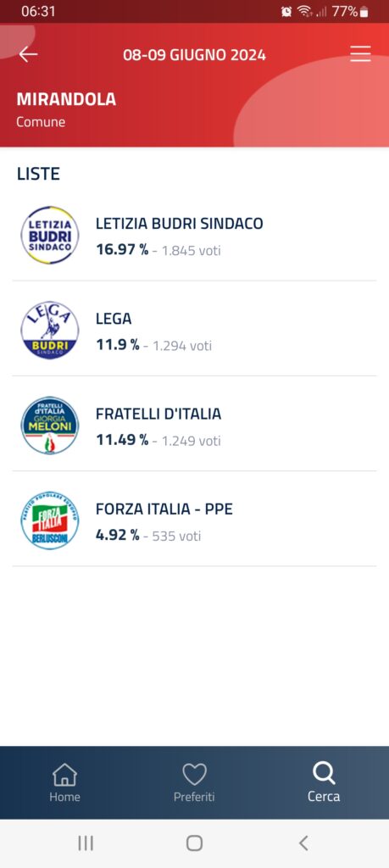Screen dimensions: 389x868
Task: Tap the back arrow in the header
Action: tap(28, 54)
